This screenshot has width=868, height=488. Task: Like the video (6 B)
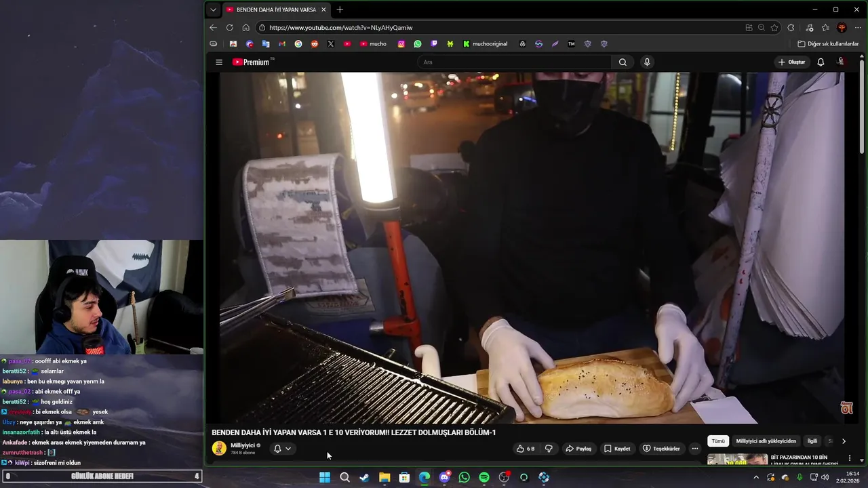[x=526, y=449]
